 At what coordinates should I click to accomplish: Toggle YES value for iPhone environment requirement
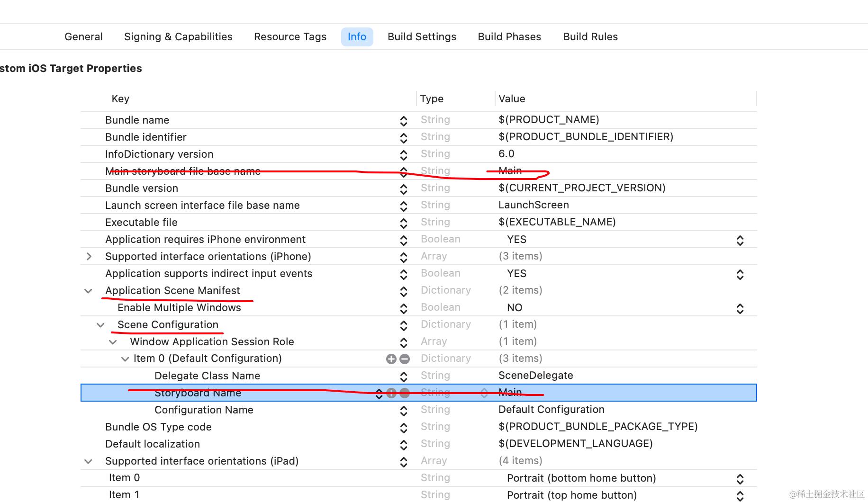[740, 240]
